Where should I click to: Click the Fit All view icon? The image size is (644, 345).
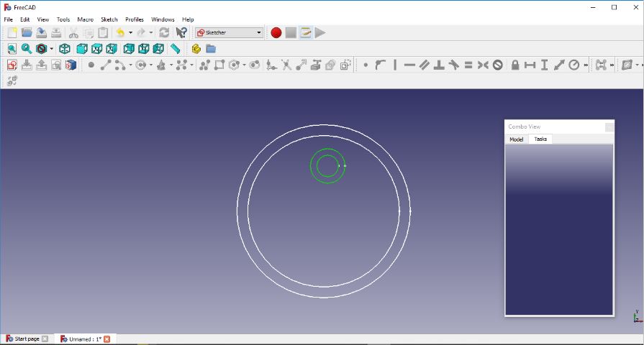[x=12, y=49]
